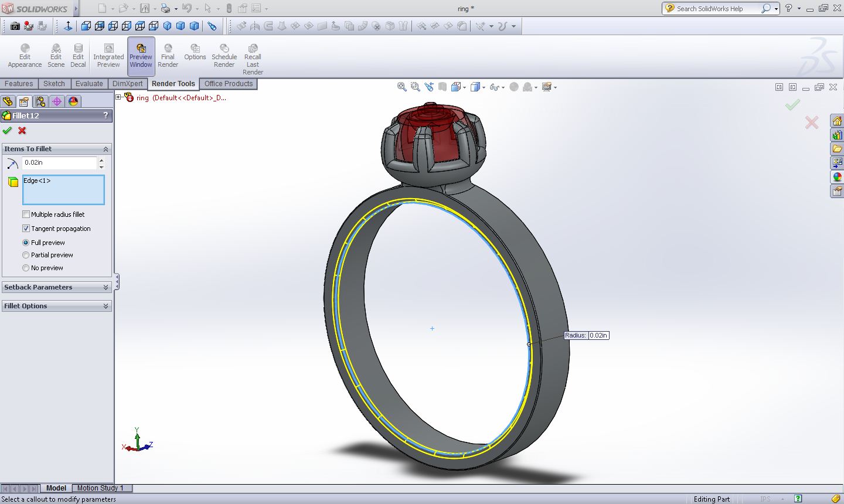Select Full preview radio button
This screenshot has height=504, width=844.
point(26,243)
